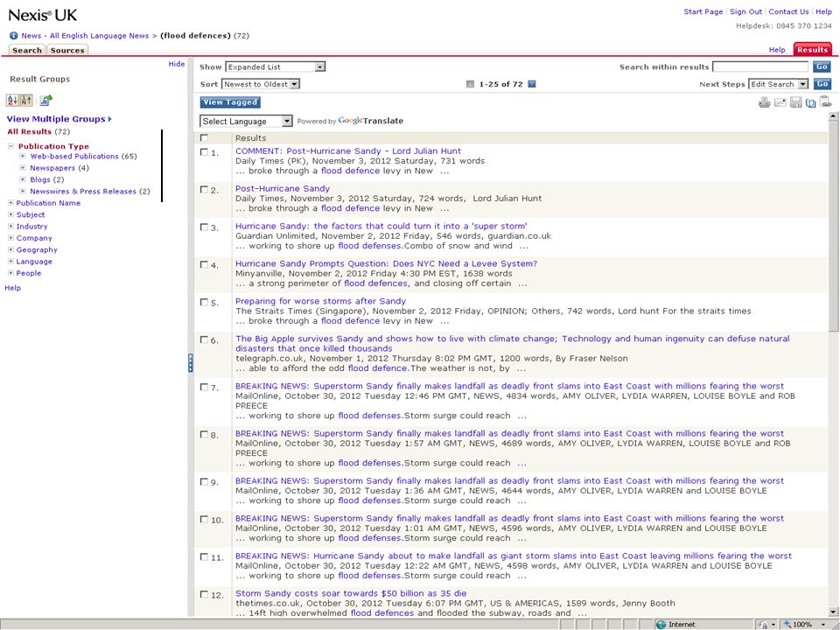Click the blue open-book icon
840x630 pixels.
click(x=810, y=102)
